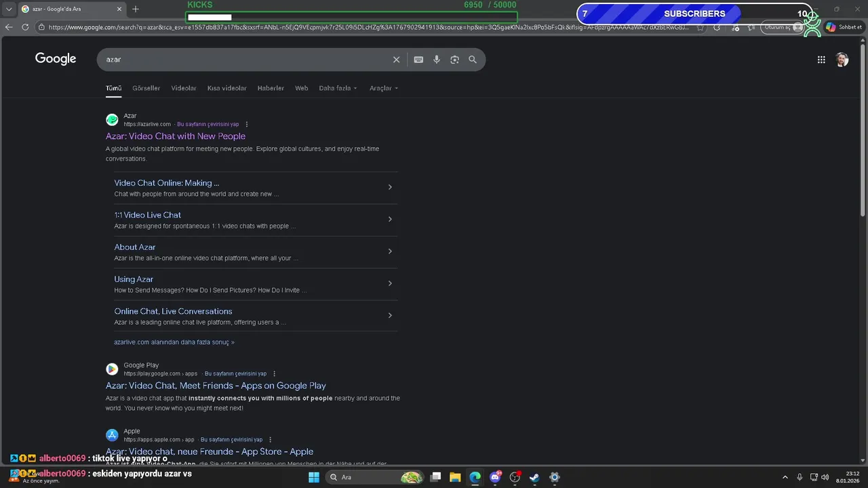Start voice search with the microphone icon

437,60
